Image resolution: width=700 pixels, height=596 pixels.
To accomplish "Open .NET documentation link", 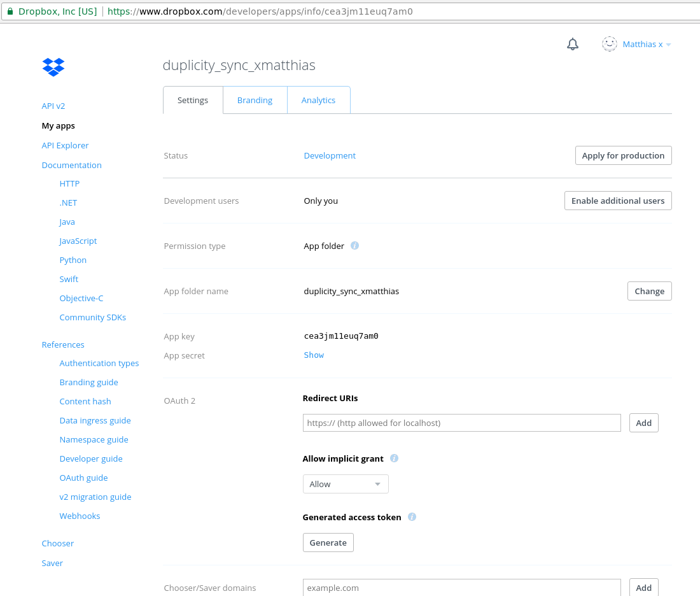I will [68, 203].
